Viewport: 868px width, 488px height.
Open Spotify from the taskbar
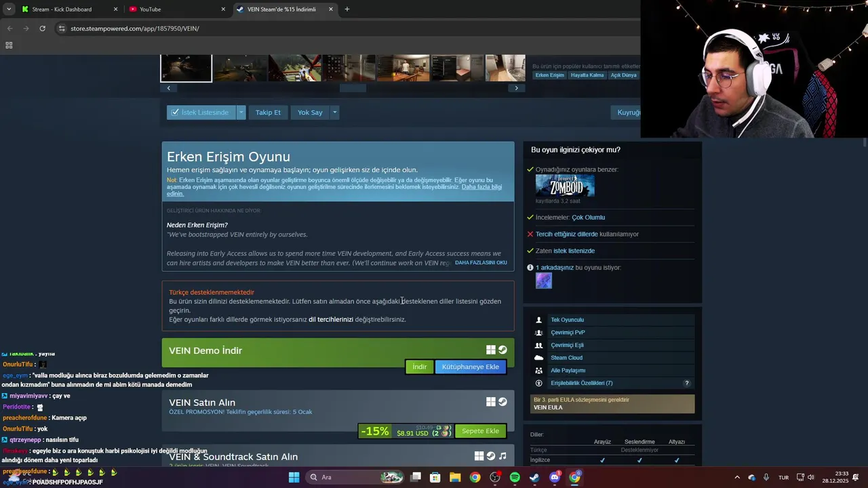tap(515, 477)
